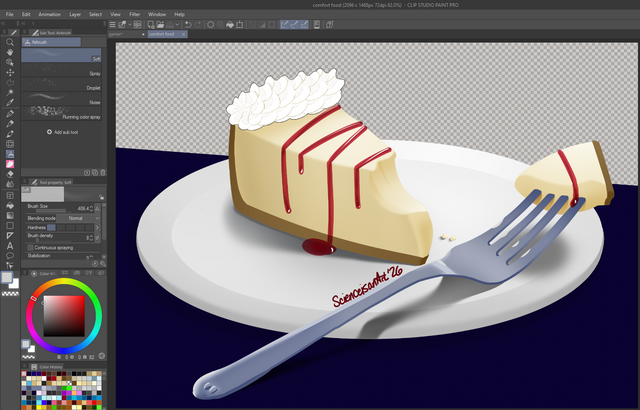Duplicate sub tool icon in sub tool panel
The height and width of the screenshot is (410, 640).
click(95, 173)
